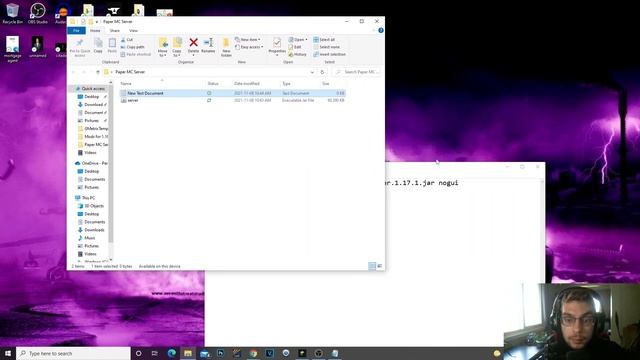
Task: Click History in the Open group
Action: click(297, 54)
